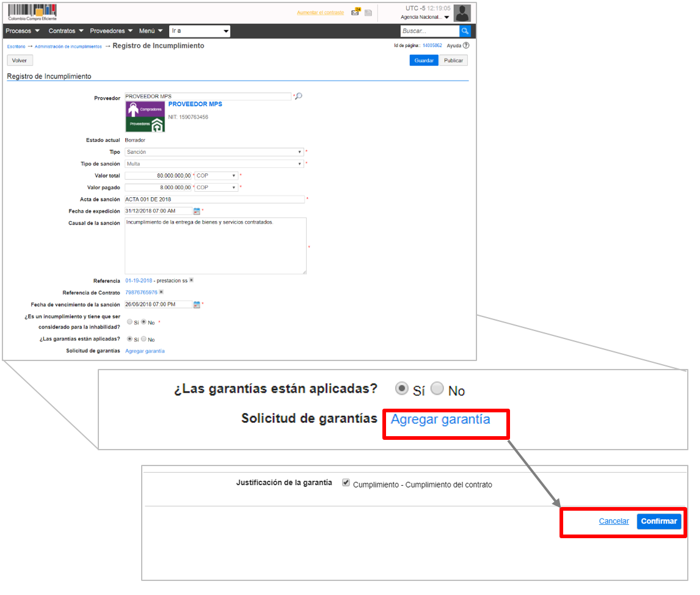Select Sí for inhabilidad consideration question

(129, 321)
